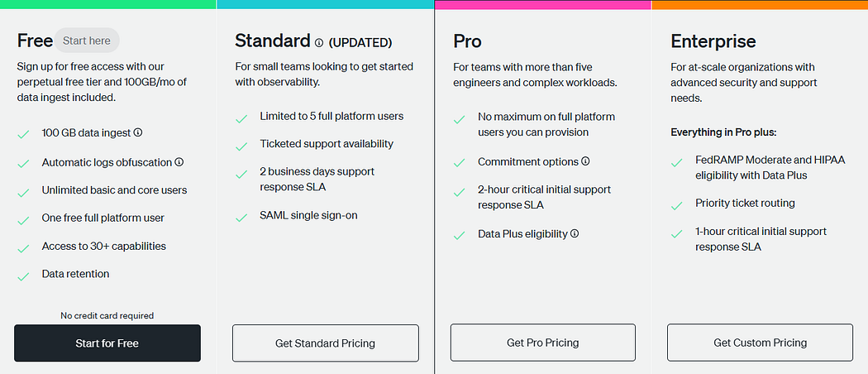
Task: Click info icon next to Automatic logs obfuscation
Action: pos(179,162)
